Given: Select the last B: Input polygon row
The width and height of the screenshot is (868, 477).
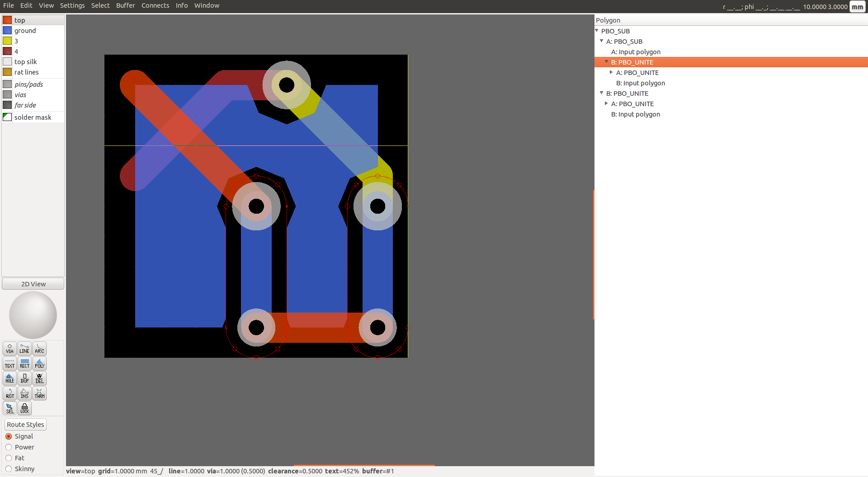Looking at the screenshot, I should pos(731,114).
